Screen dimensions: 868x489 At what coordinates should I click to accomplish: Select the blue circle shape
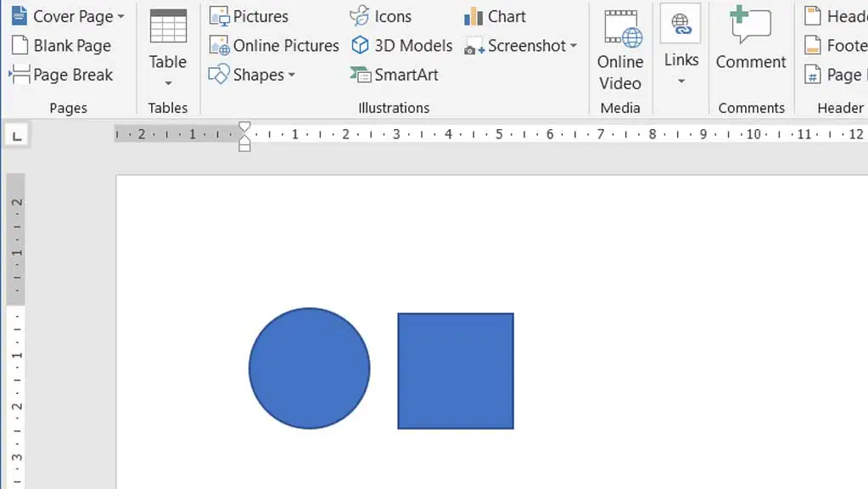[x=309, y=368]
